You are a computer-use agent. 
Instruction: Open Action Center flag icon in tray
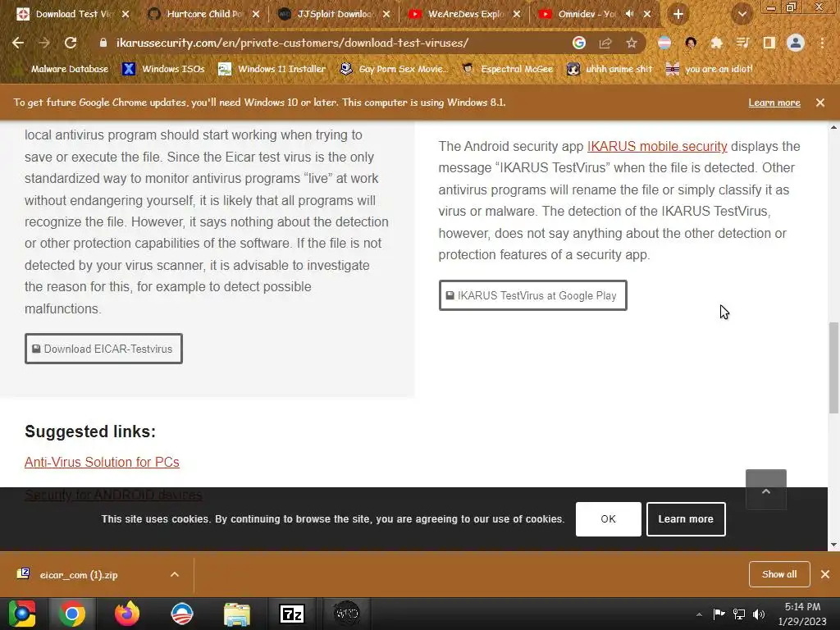click(x=719, y=614)
